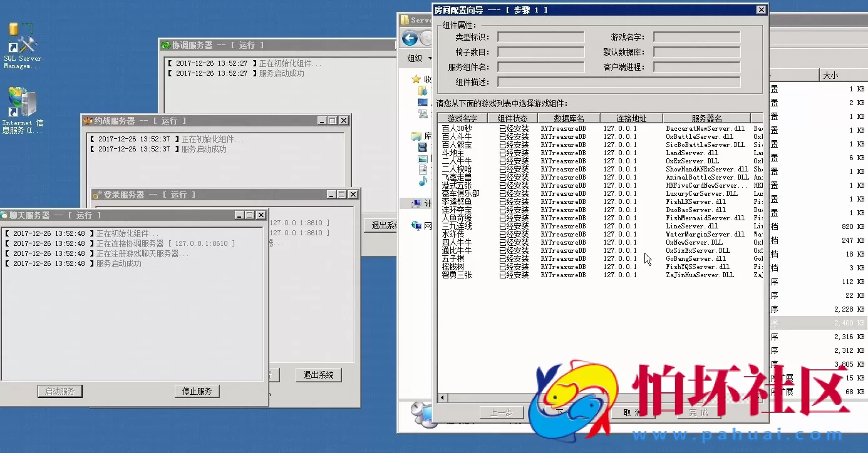Click the 约战服务器 window title icon

coord(88,121)
